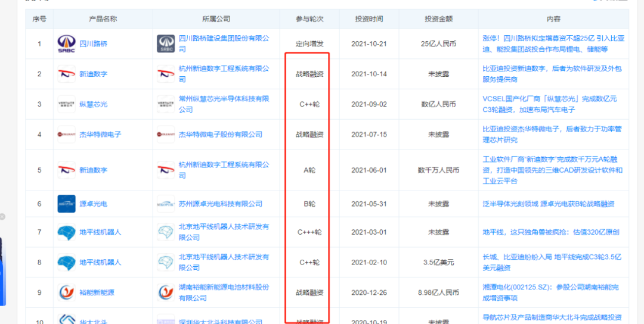Click the 新迪数字 product logo in row 2
644x324 pixels.
pyautogui.click(x=67, y=74)
